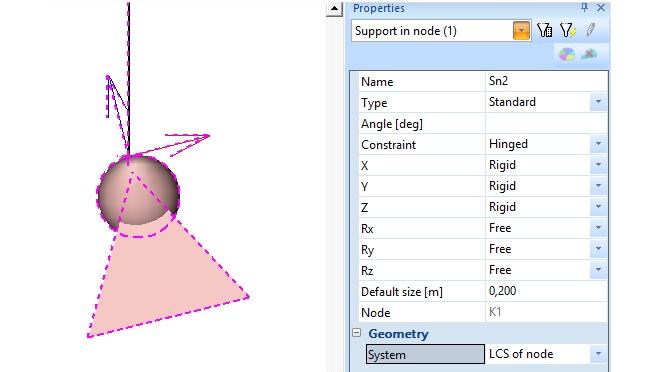Open the Rz Free dropdown arrow
This screenshot has height=372, width=660.
pos(598,270)
